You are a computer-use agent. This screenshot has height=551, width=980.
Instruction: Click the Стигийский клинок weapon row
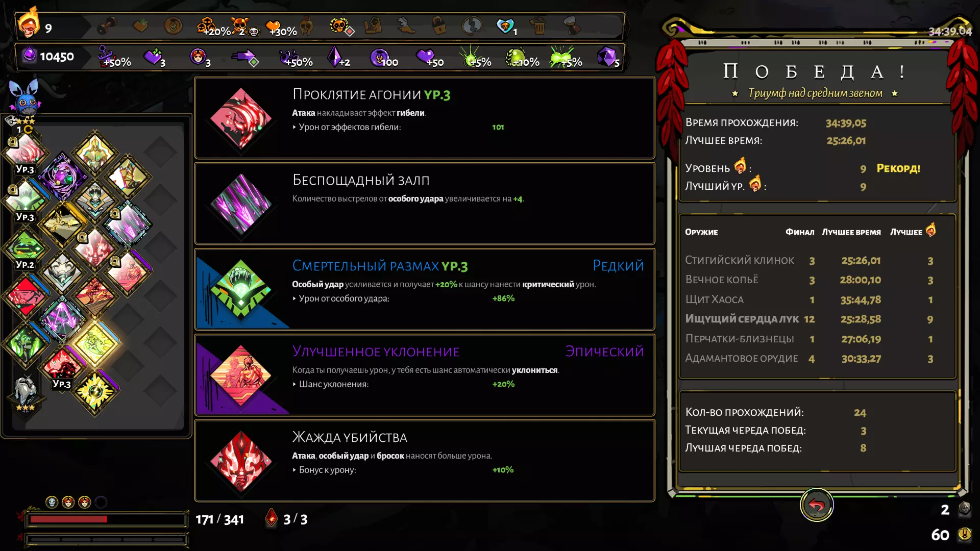pos(817,261)
